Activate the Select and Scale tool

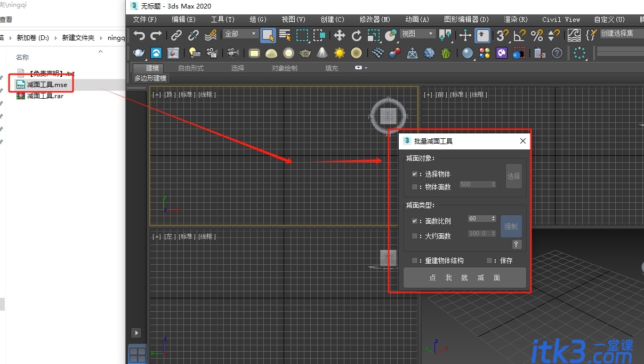pos(374,36)
